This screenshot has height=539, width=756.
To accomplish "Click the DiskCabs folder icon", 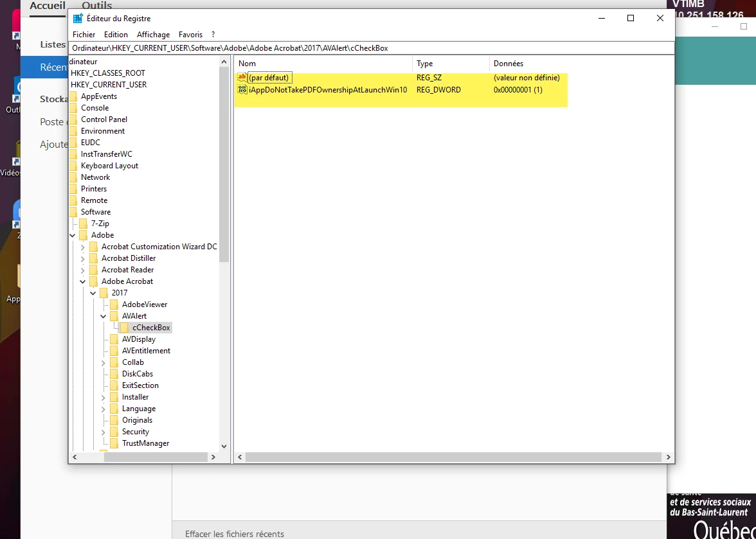I will pos(114,374).
